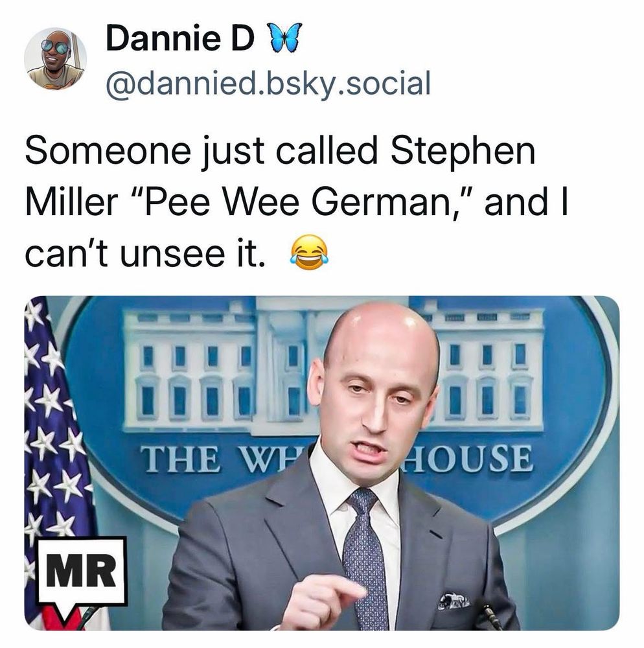Open Dannie D's profile avatar
This screenshot has width=644, height=648.
(55, 59)
